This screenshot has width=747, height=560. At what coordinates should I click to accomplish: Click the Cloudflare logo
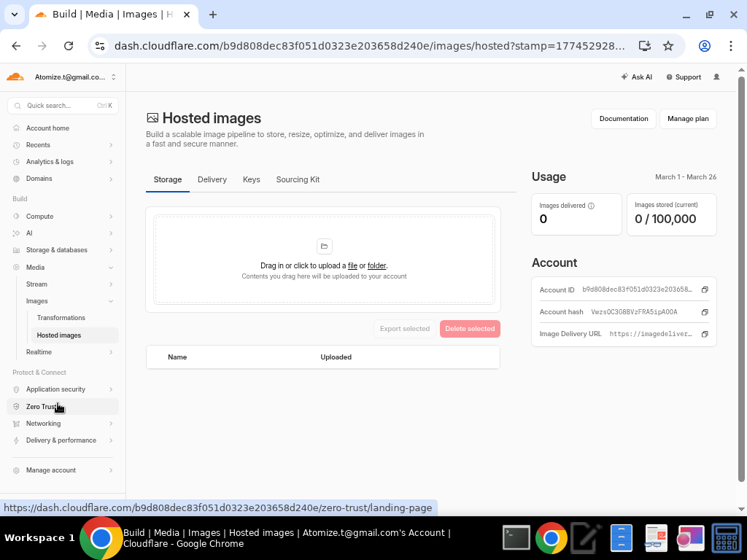tap(15, 77)
